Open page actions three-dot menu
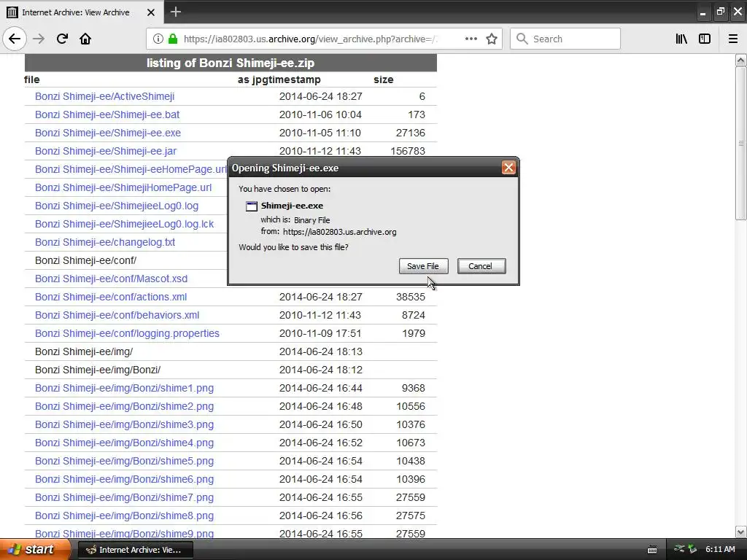 pyautogui.click(x=471, y=39)
